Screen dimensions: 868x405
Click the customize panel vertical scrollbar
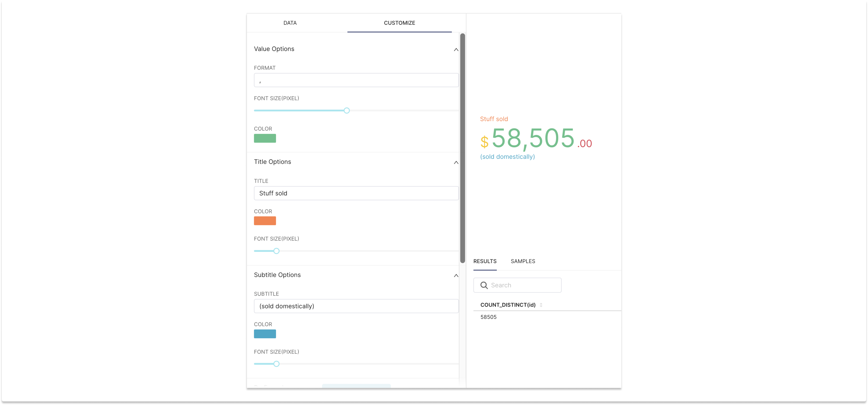coord(462,148)
